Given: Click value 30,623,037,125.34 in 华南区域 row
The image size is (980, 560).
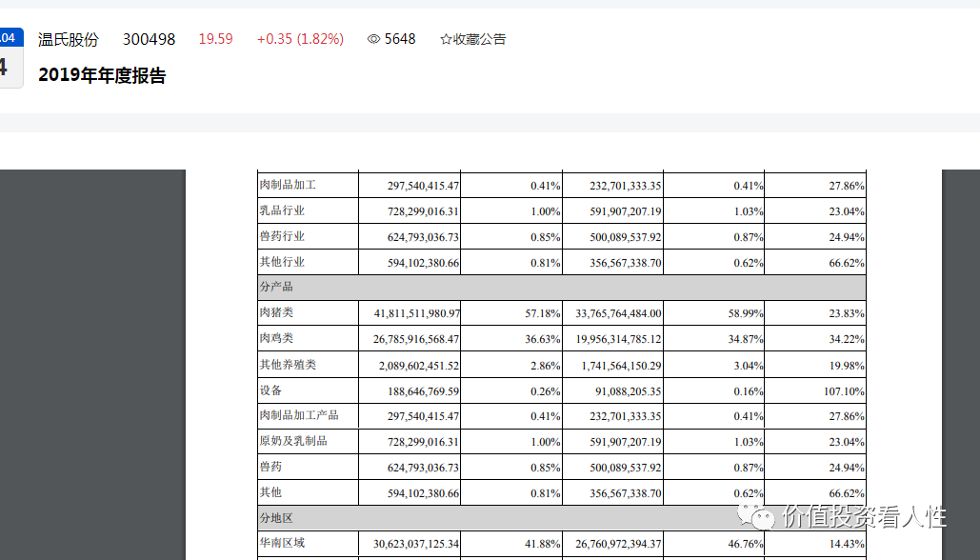Looking at the screenshot, I should (416, 545).
